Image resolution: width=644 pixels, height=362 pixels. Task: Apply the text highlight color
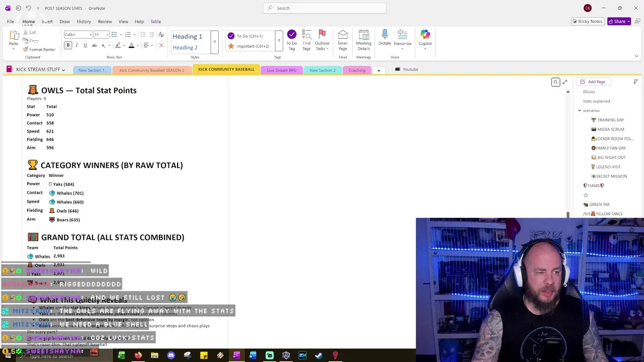(118, 45)
